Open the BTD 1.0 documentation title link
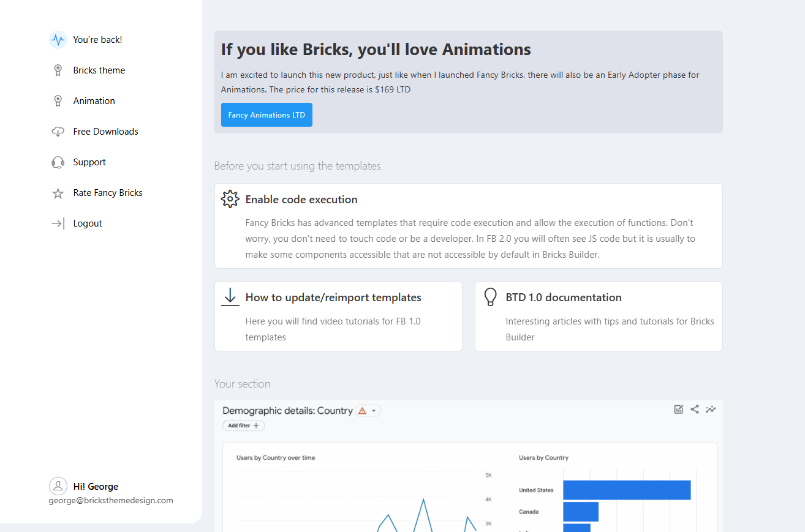This screenshot has width=805, height=532. (563, 298)
